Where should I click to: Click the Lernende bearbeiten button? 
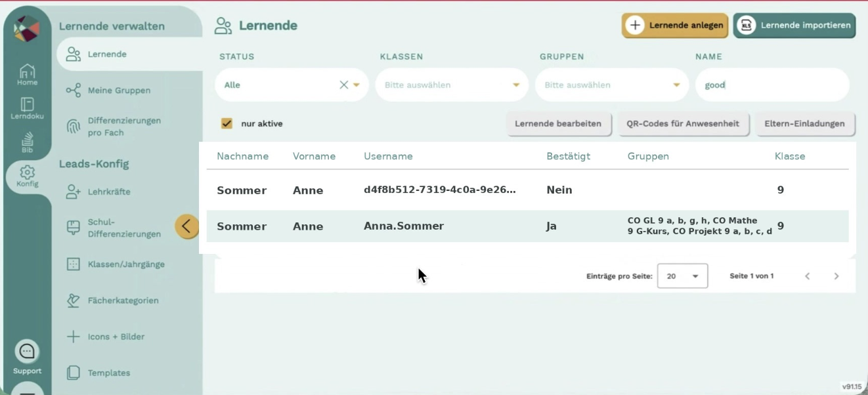tap(558, 123)
